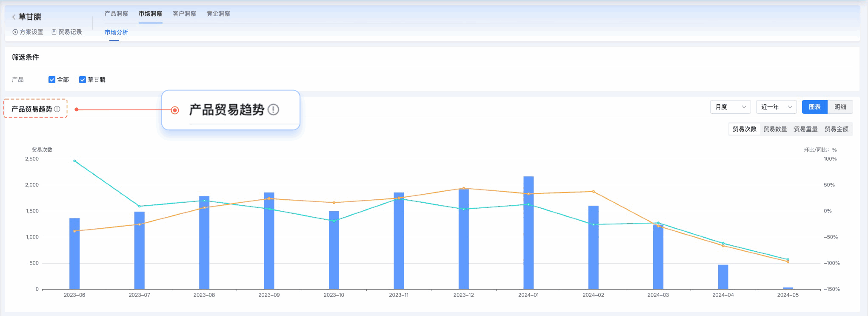Switch to the 产品洞察 tab
Image resolution: width=868 pixels, height=316 pixels.
click(116, 14)
